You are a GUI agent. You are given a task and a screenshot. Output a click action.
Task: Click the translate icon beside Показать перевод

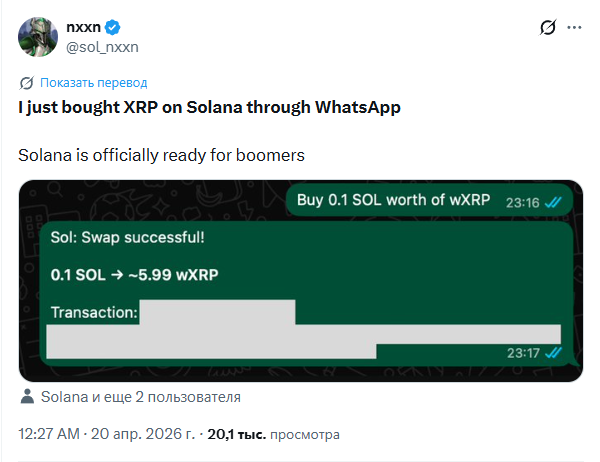click(x=27, y=82)
